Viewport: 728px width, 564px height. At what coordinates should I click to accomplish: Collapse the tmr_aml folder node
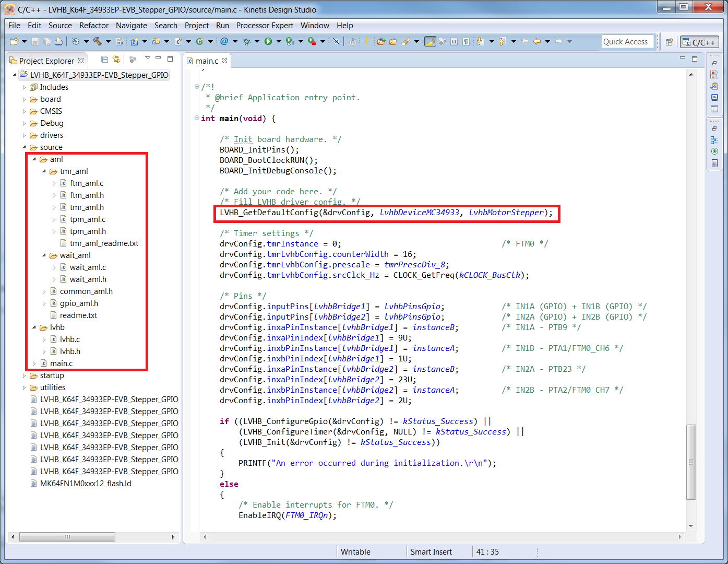(x=44, y=171)
